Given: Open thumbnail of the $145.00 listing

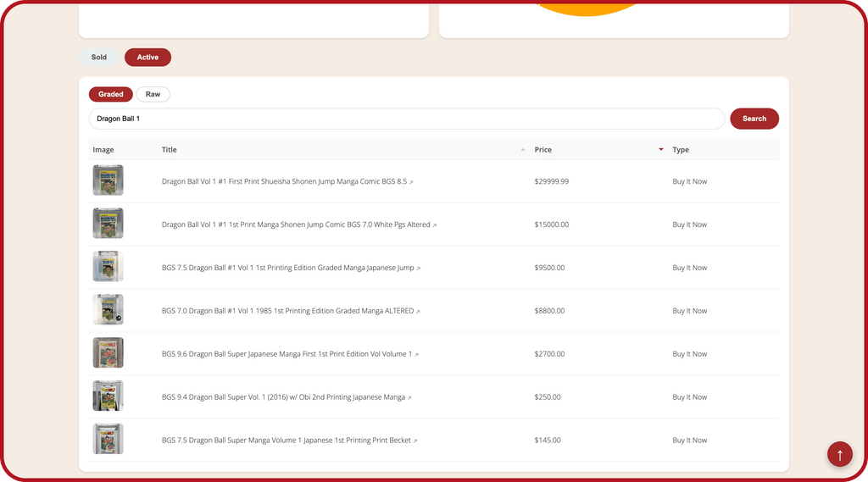Looking at the screenshot, I should pos(108,440).
